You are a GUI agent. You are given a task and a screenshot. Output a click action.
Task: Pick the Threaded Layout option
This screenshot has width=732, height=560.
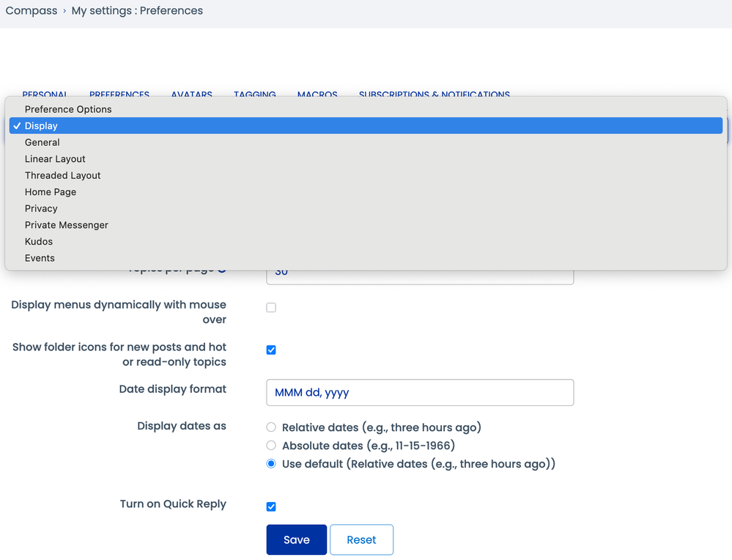(x=63, y=175)
